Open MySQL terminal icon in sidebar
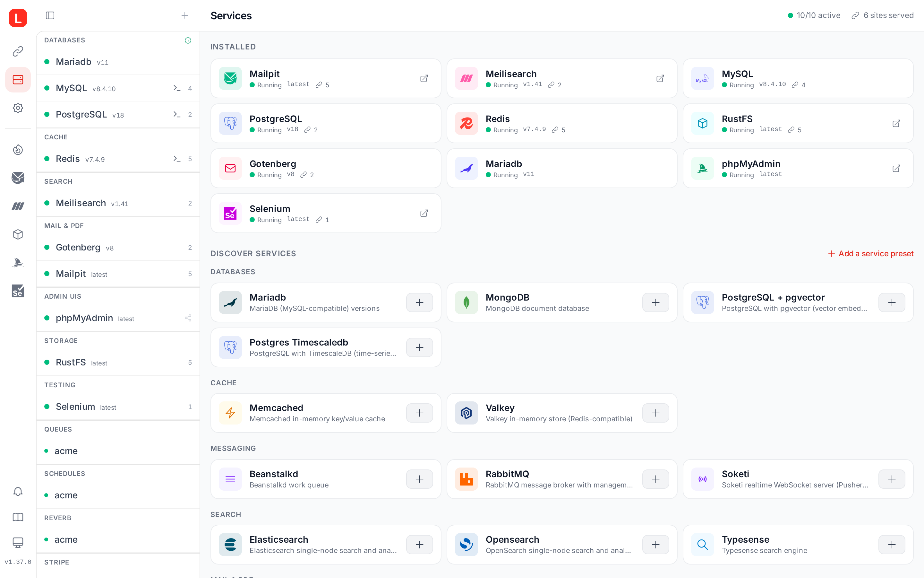Screen dimensions: 924x578 coord(177,88)
